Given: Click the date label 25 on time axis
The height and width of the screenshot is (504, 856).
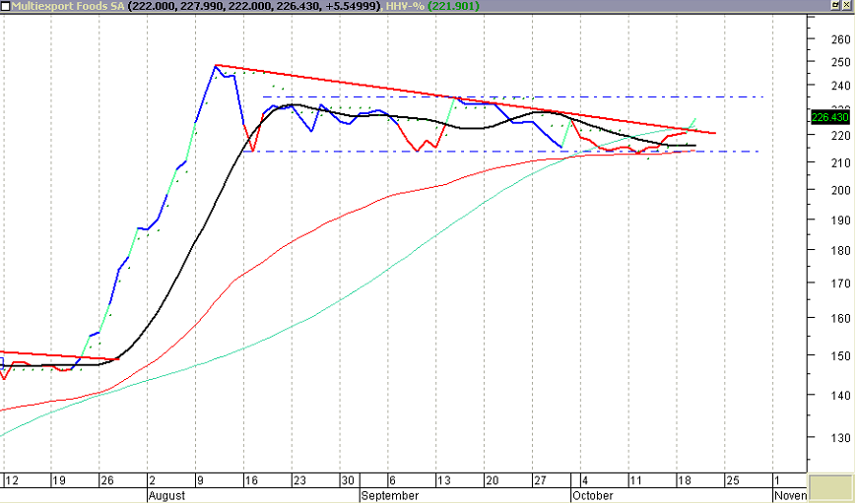Looking at the screenshot, I should pos(732,481).
